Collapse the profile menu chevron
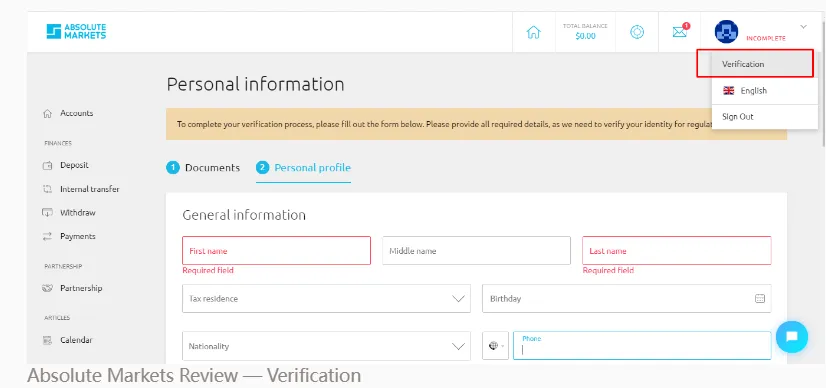 pos(803,26)
